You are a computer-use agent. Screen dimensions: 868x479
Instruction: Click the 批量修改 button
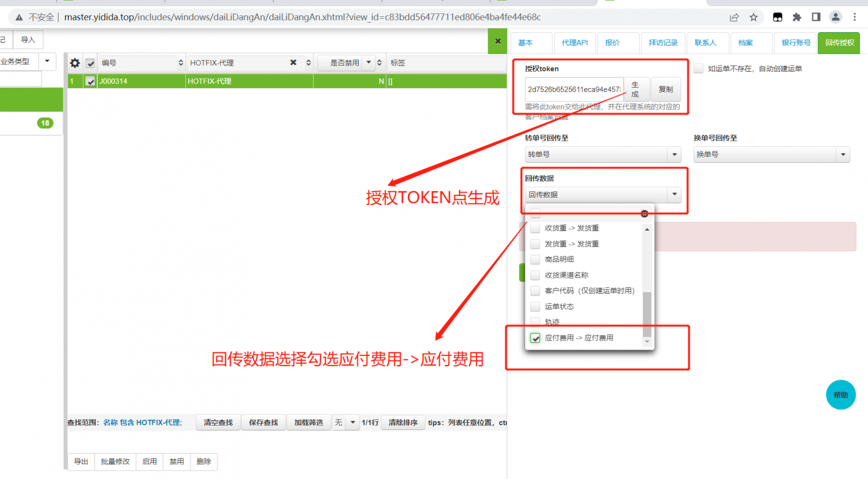[115, 461]
